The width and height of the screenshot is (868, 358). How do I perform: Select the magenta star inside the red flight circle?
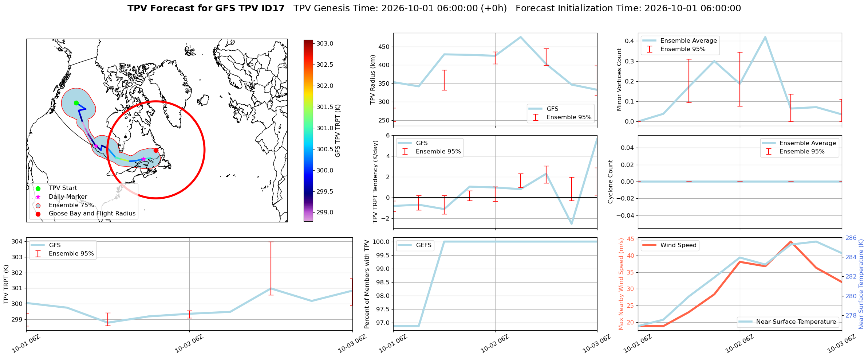143,159
